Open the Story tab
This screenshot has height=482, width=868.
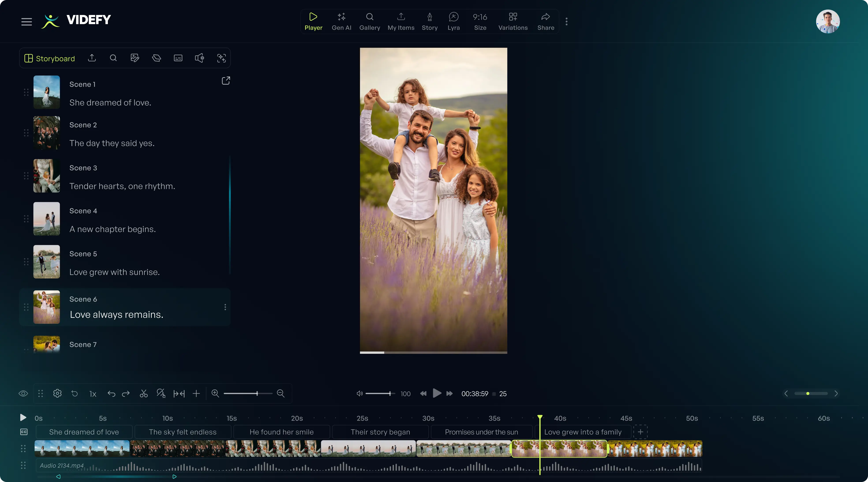click(x=430, y=22)
